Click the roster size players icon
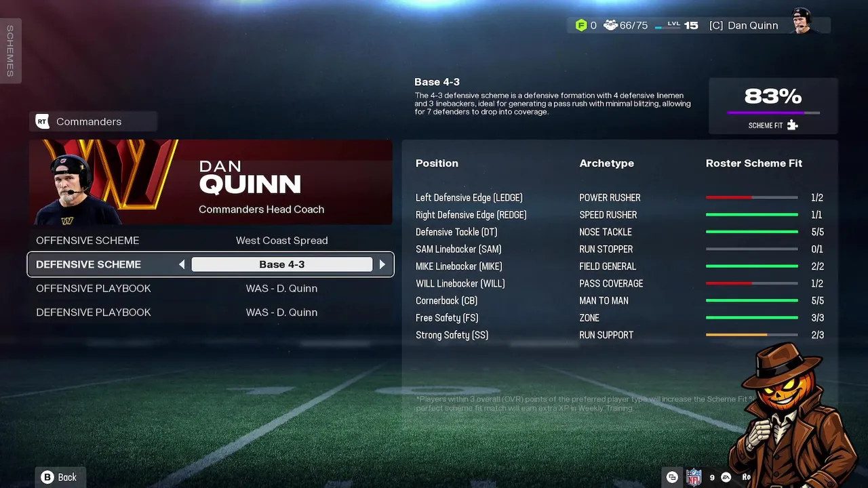This screenshot has height=488, width=868. click(x=610, y=25)
